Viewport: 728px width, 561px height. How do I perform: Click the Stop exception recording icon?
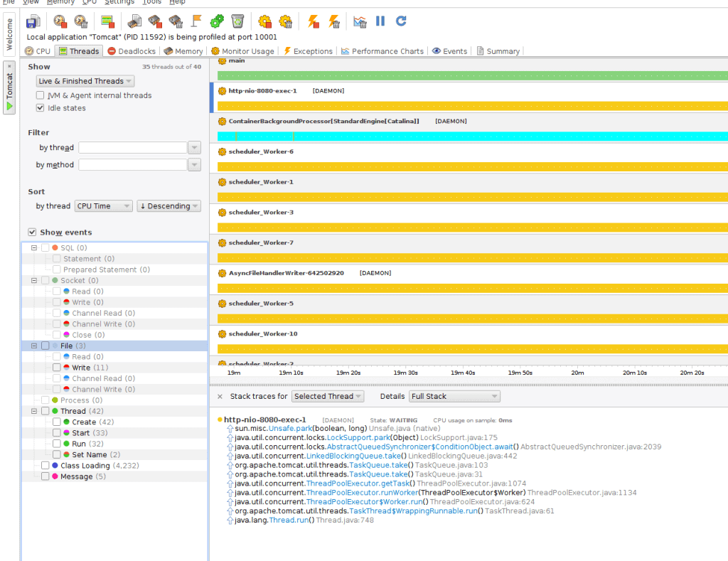click(333, 21)
